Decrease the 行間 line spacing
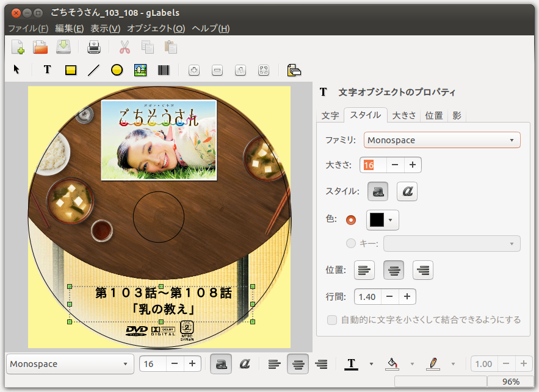This screenshot has height=392, width=539. point(389,296)
